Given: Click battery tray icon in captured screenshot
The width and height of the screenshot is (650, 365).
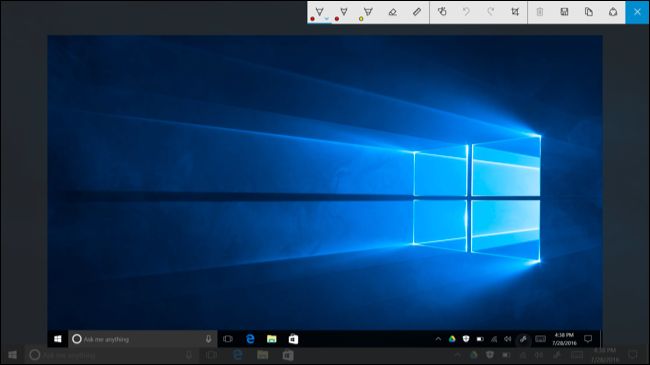Looking at the screenshot, I should pyautogui.click(x=480, y=339).
